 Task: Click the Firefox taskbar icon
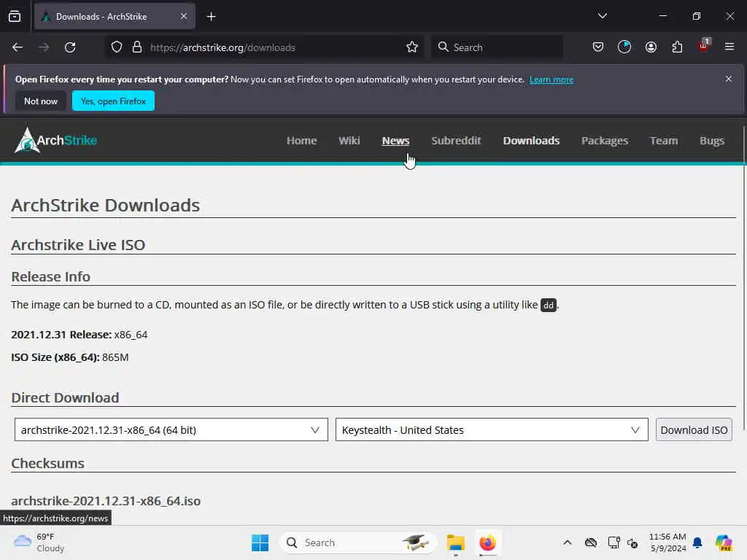pyautogui.click(x=487, y=542)
